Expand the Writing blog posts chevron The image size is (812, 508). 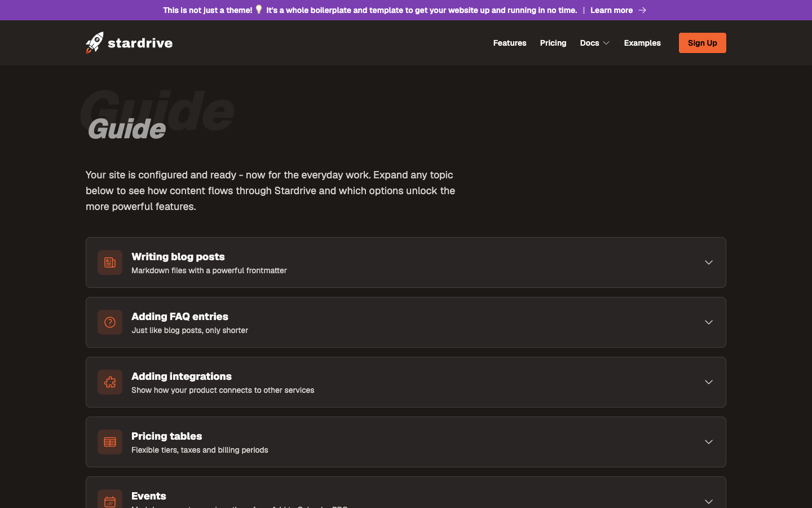click(x=709, y=262)
